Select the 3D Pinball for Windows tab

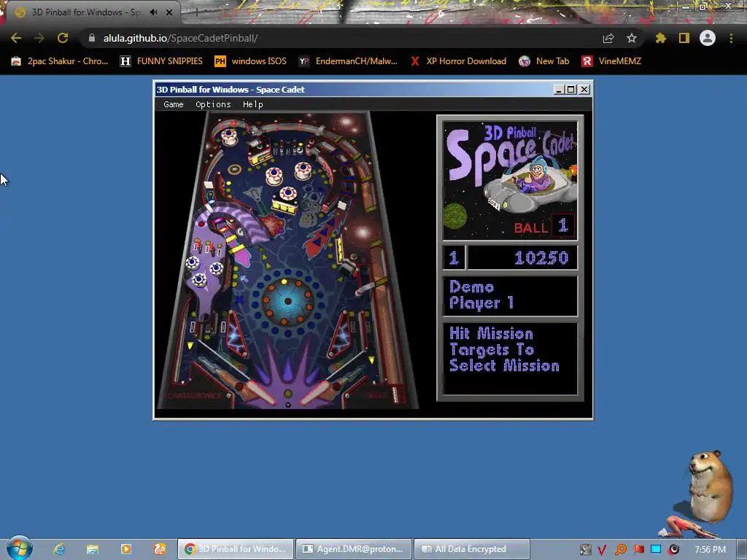[x=86, y=12]
